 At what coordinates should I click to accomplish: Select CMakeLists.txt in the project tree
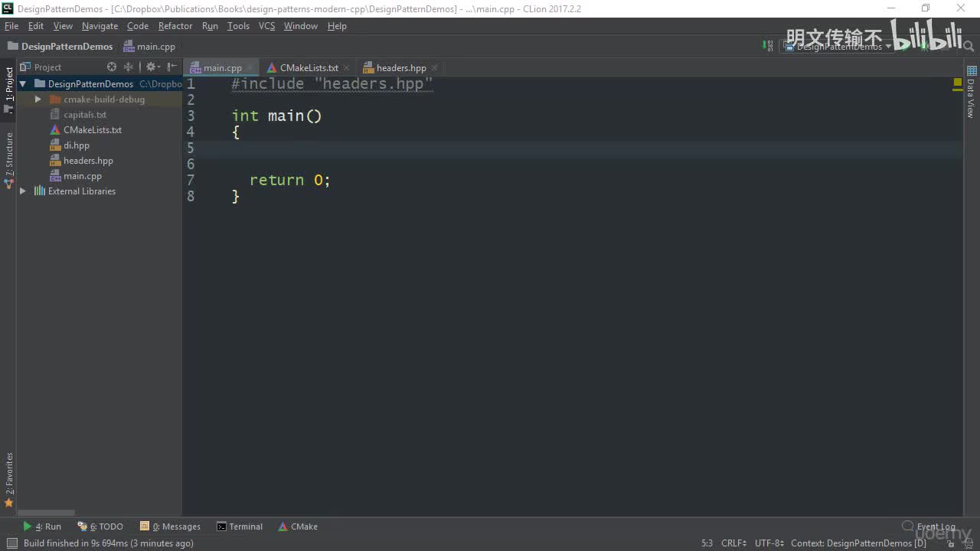(93, 130)
